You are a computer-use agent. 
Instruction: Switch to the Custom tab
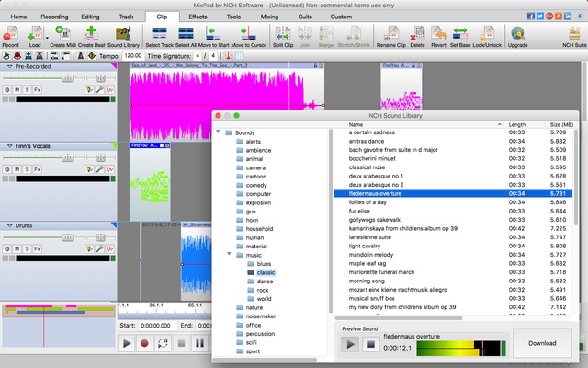pyautogui.click(x=341, y=17)
